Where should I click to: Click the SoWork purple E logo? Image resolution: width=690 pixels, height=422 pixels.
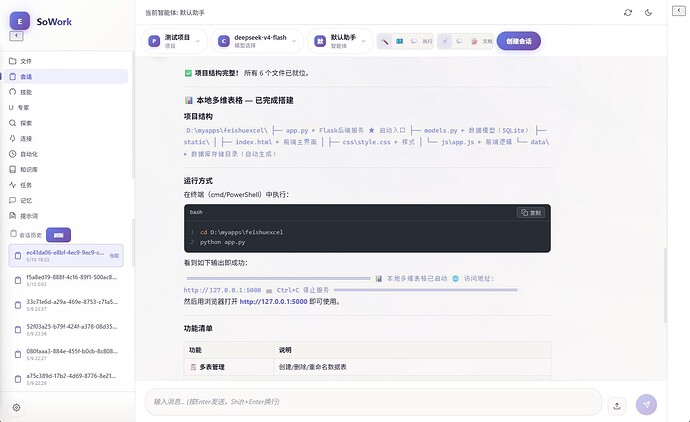click(x=19, y=21)
